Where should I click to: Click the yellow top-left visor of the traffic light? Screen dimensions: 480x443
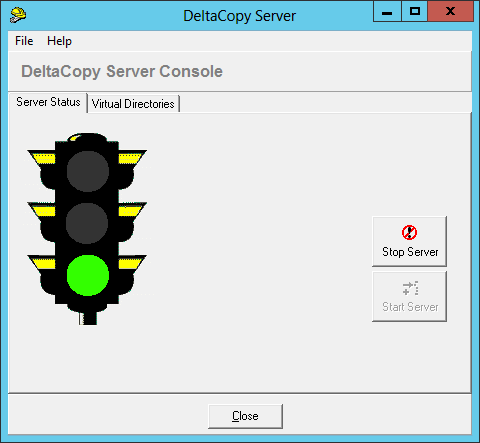coord(43,158)
